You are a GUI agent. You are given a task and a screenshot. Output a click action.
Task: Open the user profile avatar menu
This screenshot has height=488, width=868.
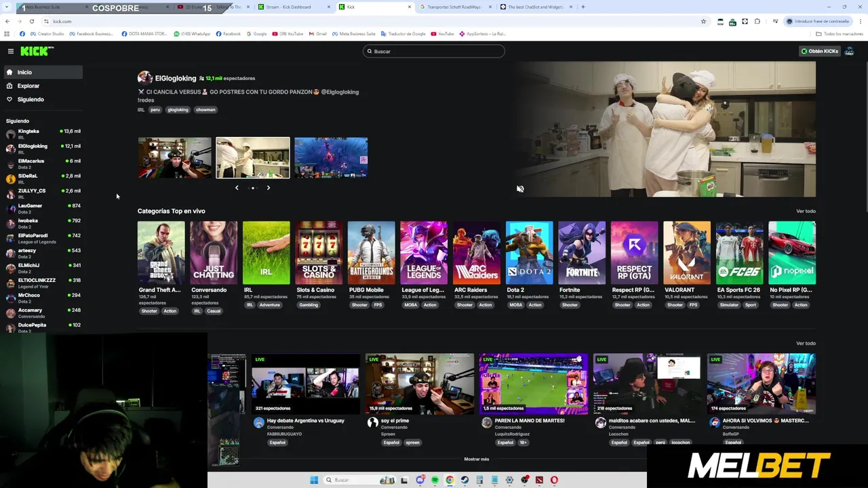(x=849, y=51)
